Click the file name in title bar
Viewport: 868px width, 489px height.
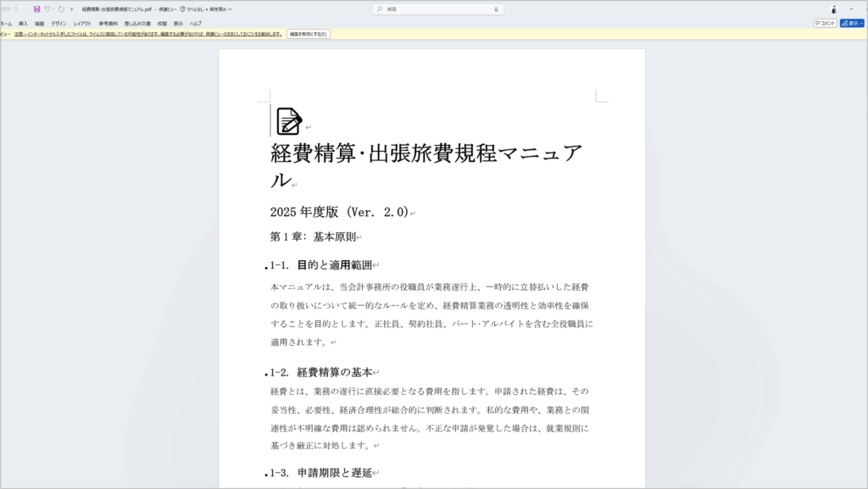click(117, 8)
